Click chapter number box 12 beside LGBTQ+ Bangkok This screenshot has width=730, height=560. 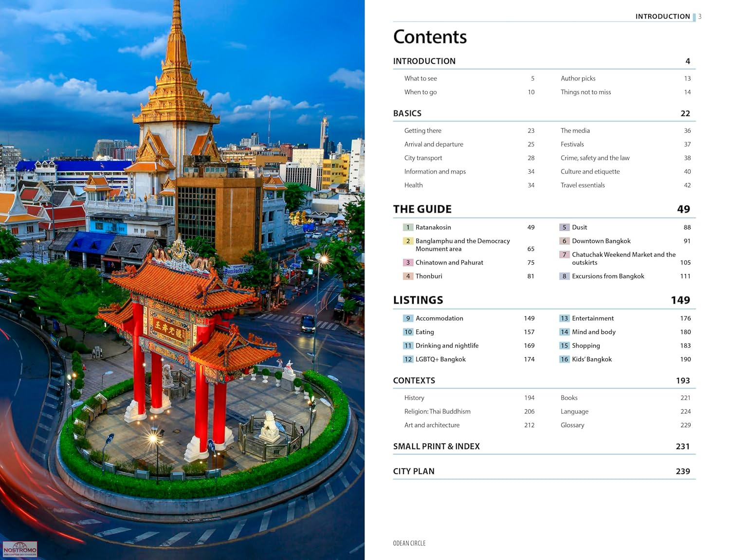tap(408, 359)
